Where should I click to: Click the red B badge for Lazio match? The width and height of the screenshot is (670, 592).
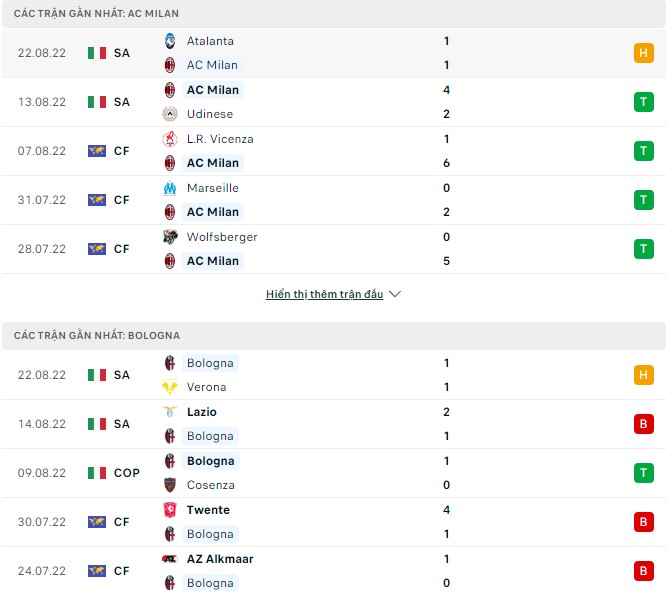[644, 424]
